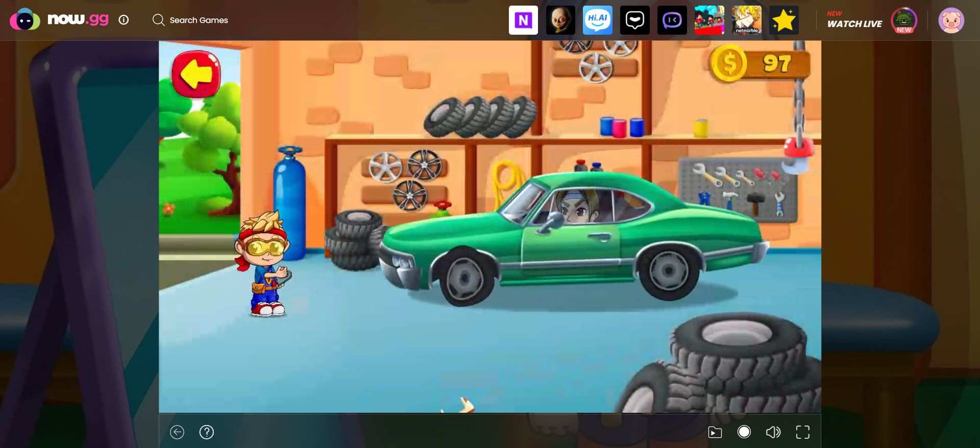Screen dimensions: 980x448
Task: Click the circled back arrow in player bar
Action: 177,432
